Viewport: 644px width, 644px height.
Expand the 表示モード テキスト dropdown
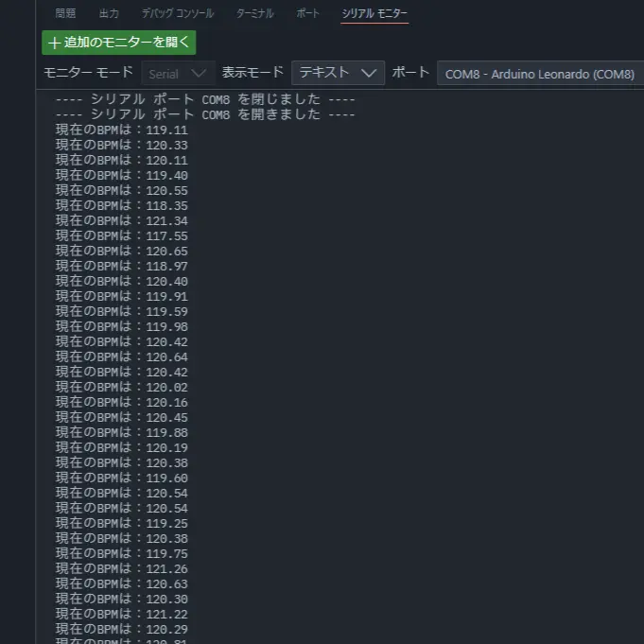338,74
